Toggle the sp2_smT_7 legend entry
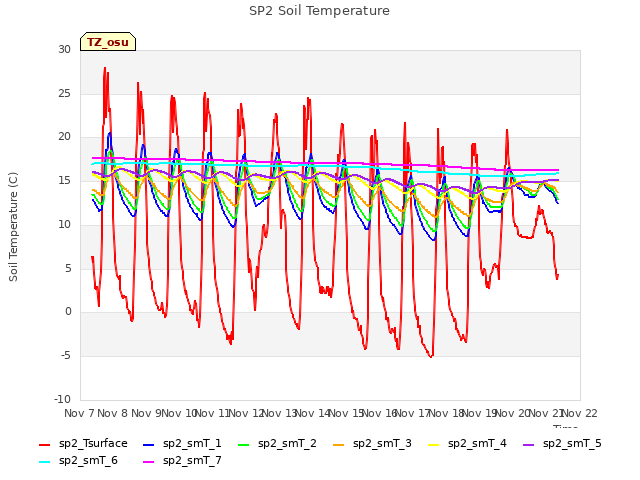 click(182, 460)
